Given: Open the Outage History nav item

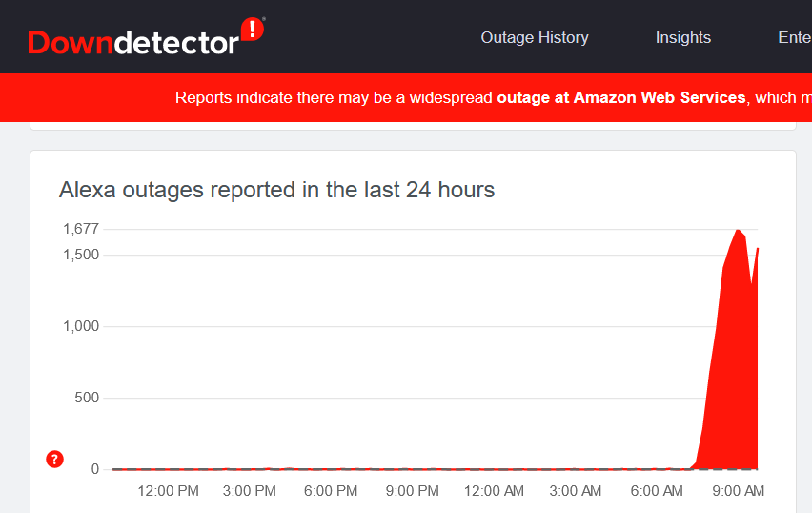Looking at the screenshot, I should (535, 38).
